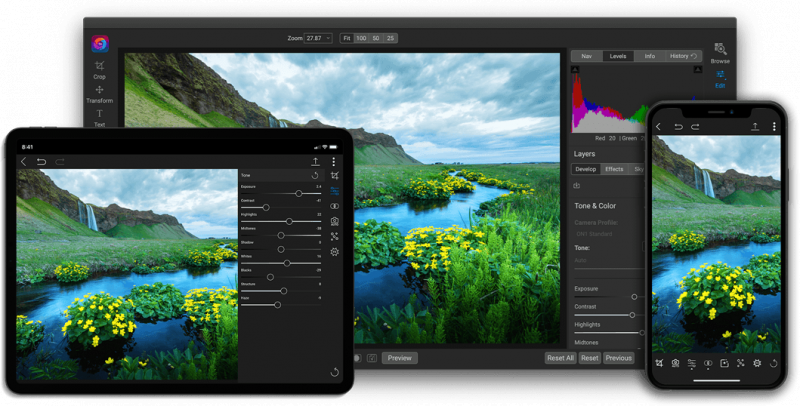Tap the reset-all arrow at the tablet bottom corner
800x406 pixels.
335,372
